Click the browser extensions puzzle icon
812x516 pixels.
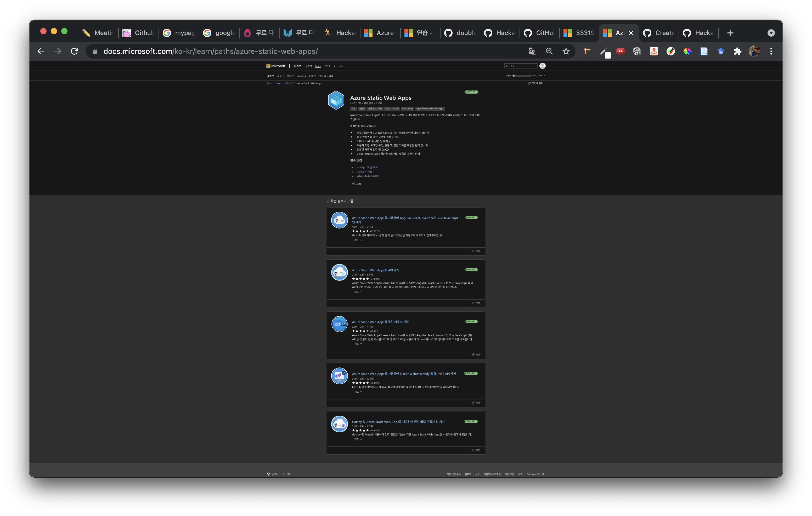[738, 51]
